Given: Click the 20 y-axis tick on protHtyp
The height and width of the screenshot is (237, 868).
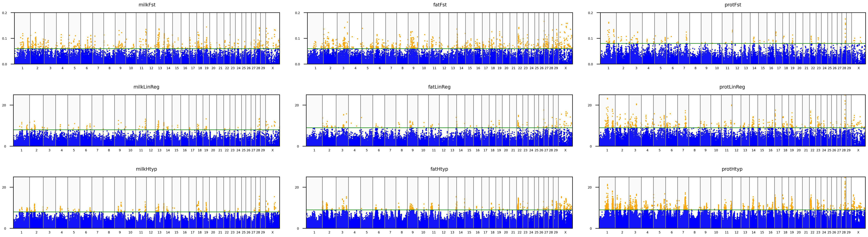Looking at the screenshot, I should 590,187.
